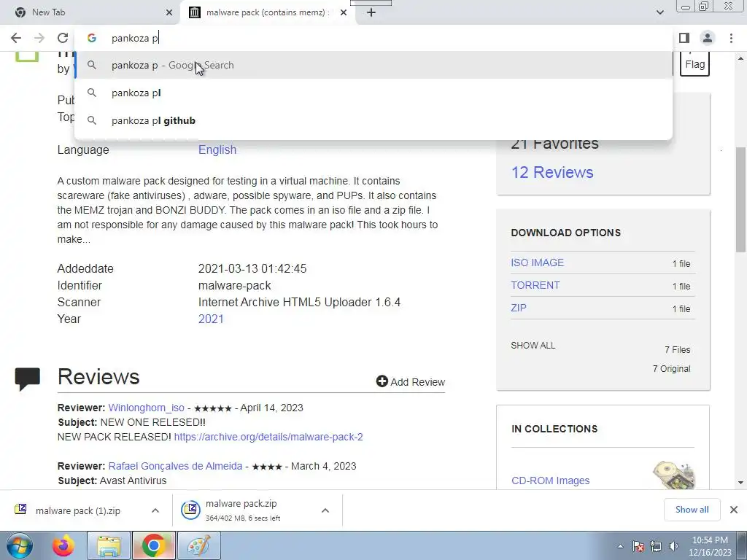This screenshot has height=560, width=747.
Task: Click the network tray icon
Action: (656, 546)
